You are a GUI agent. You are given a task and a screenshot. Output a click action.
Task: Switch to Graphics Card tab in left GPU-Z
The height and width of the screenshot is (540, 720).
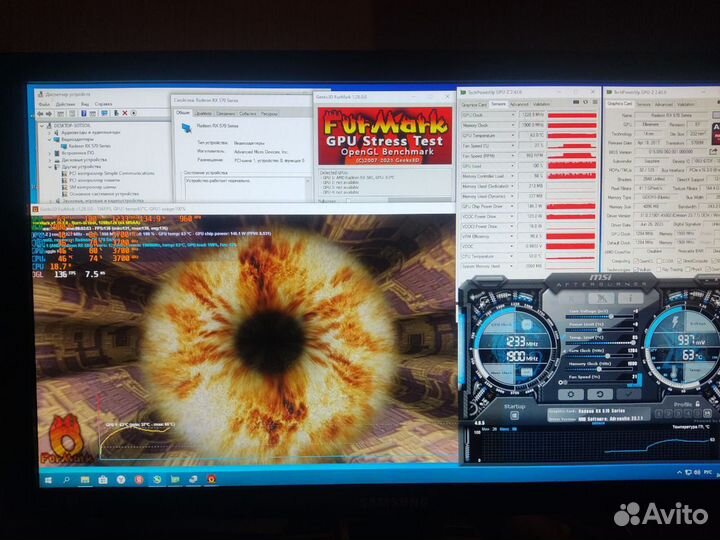point(474,104)
